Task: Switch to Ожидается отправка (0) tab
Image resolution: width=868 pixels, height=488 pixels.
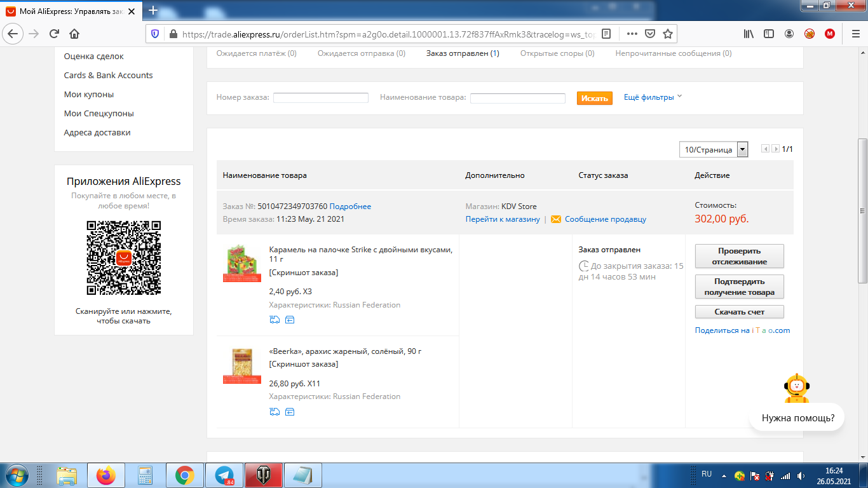Action: (x=362, y=53)
